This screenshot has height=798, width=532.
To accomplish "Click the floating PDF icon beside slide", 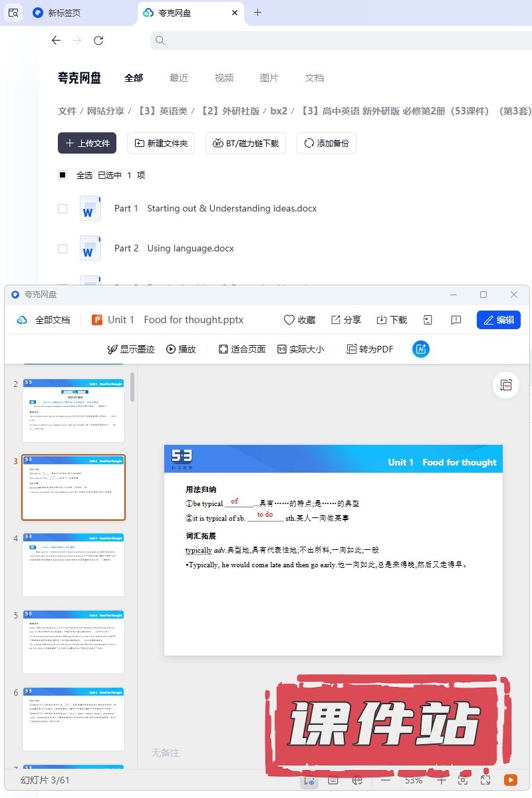I will click(507, 385).
